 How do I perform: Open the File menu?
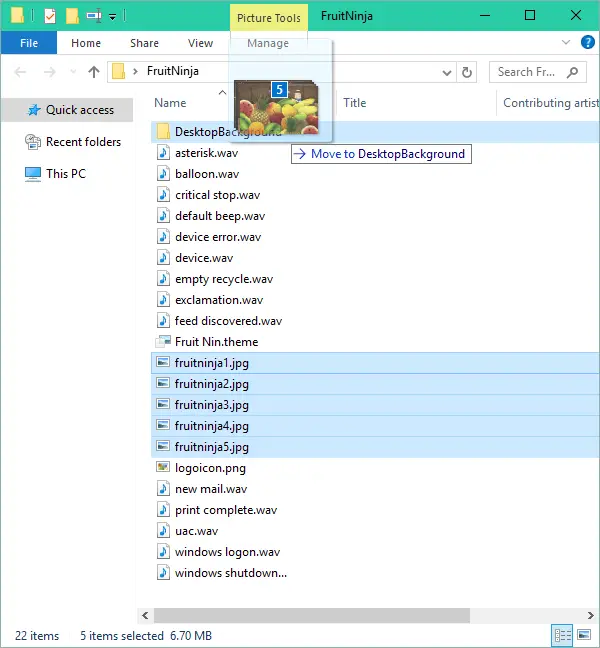click(29, 43)
